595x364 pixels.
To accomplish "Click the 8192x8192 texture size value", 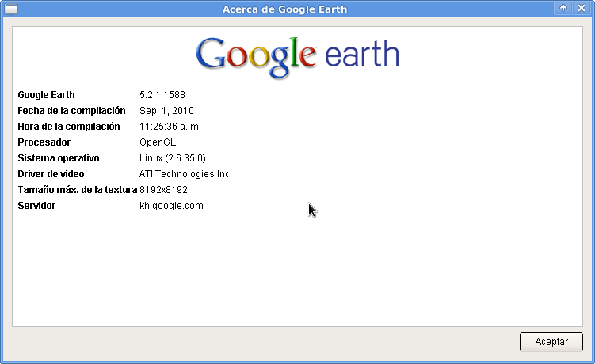I will pos(163,190).
